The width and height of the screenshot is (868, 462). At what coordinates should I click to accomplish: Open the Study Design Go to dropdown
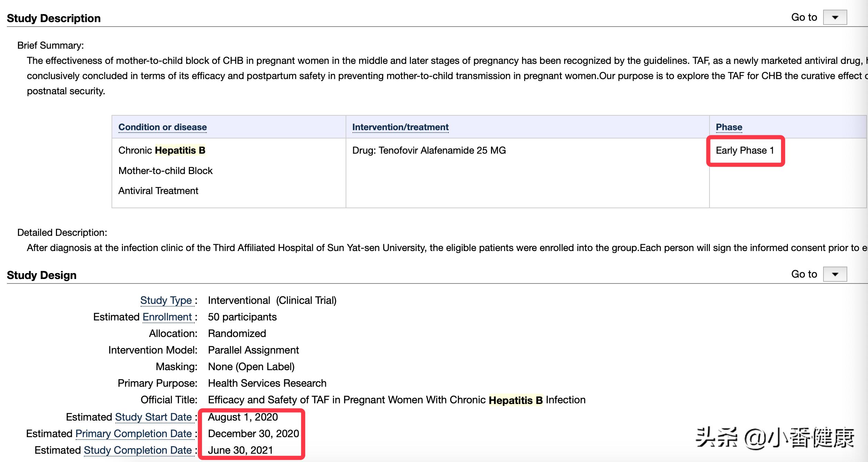[835, 275]
